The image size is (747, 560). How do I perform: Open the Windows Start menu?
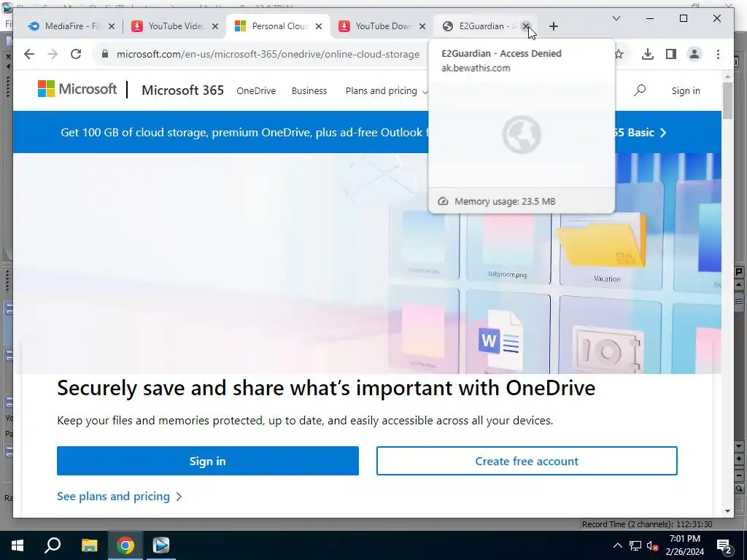click(18, 545)
